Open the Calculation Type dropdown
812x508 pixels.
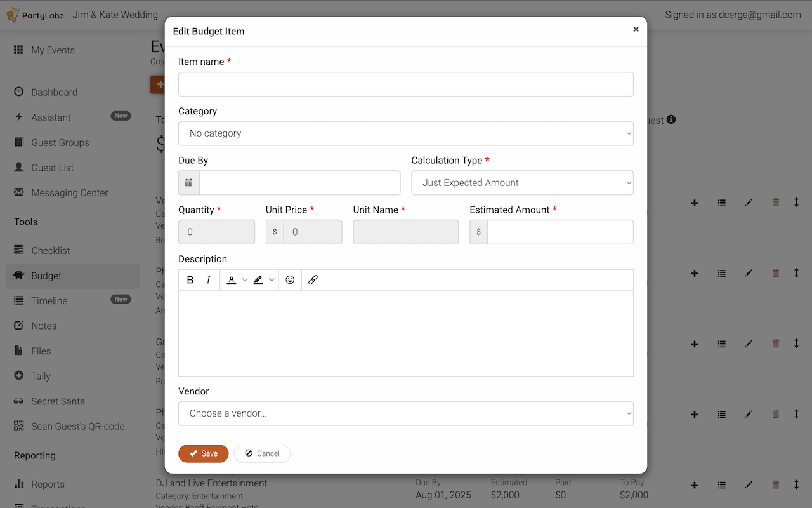click(x=522, y=183)
